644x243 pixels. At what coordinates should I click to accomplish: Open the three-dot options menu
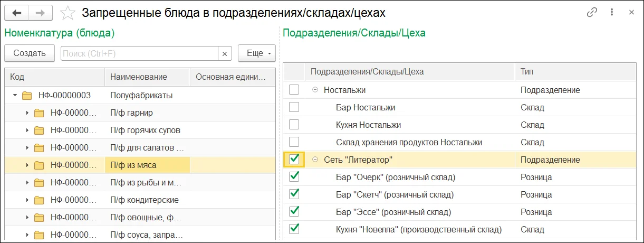click(x=611, y=13)
